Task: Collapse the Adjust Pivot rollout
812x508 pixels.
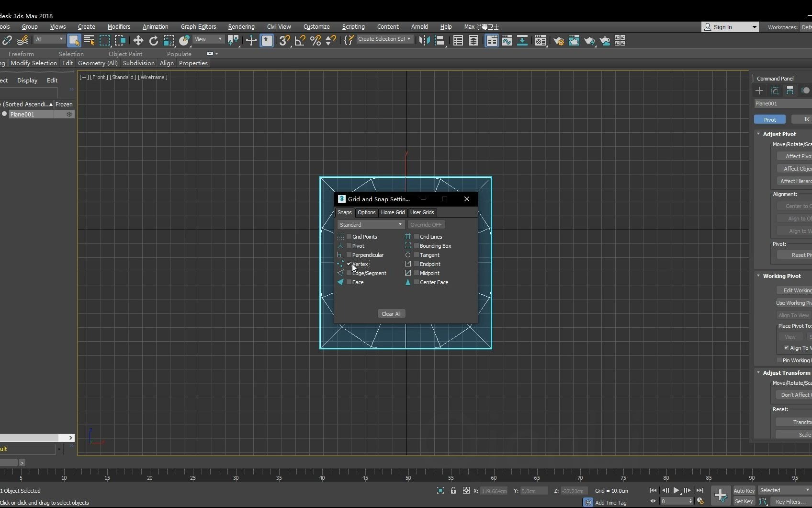Action: (758, 134)
